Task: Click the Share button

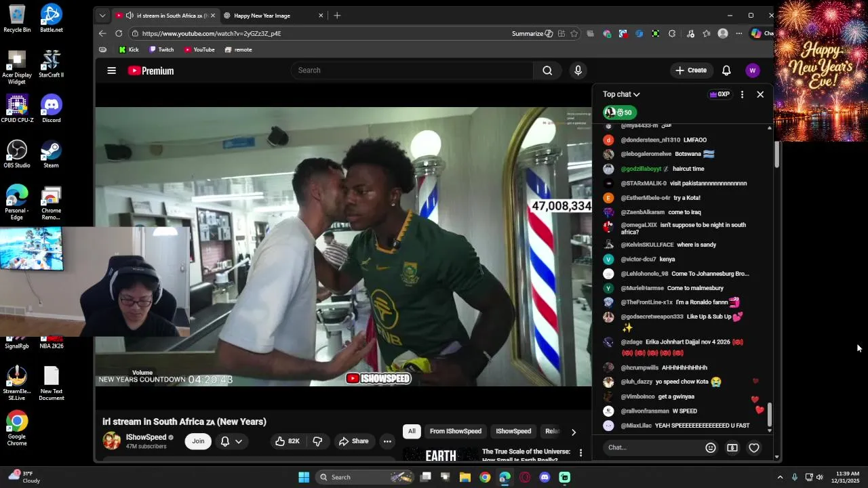Action: [353, 441]
